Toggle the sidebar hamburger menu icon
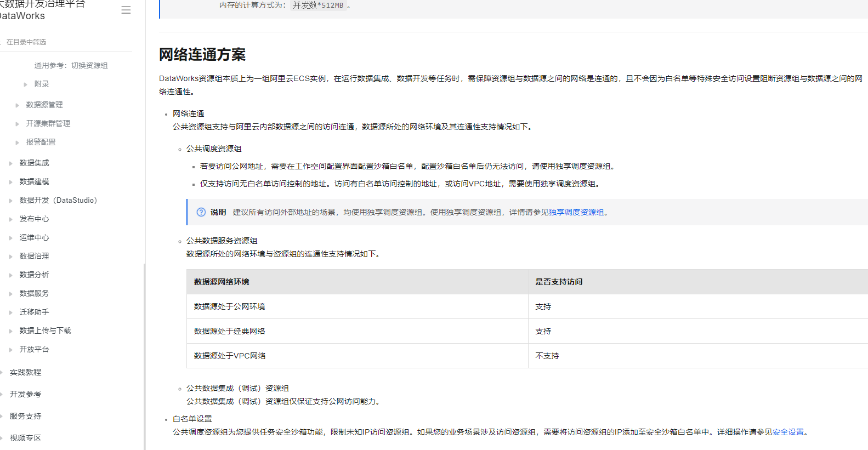This screenshot has height=450, width=868. [126, 10]
